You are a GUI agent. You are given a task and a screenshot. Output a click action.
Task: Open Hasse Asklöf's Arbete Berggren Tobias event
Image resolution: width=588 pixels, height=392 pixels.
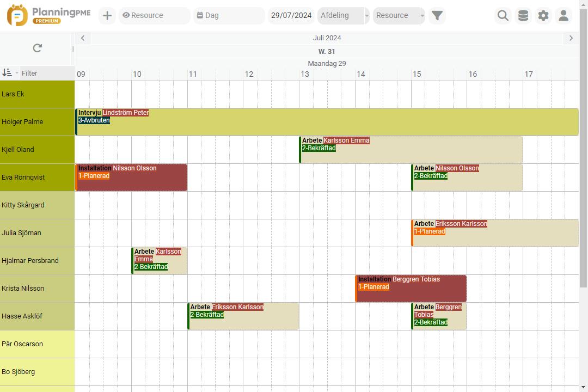439,316
